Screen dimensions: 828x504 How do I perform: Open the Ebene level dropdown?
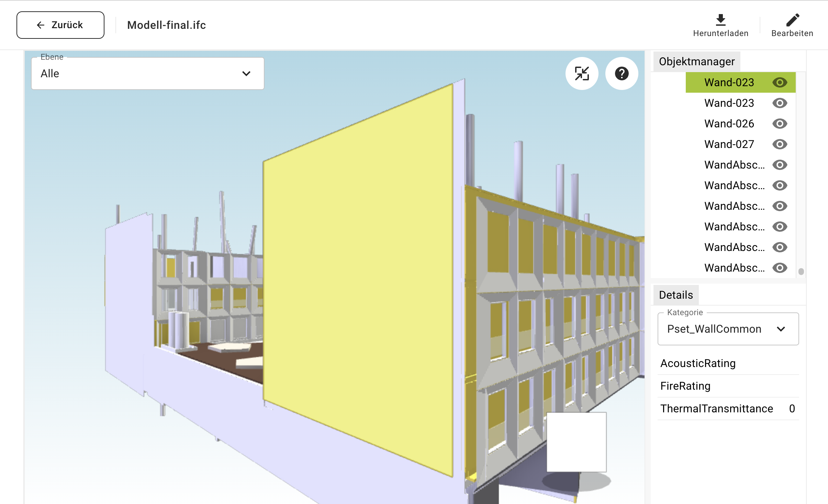click(x=147, y=73)
